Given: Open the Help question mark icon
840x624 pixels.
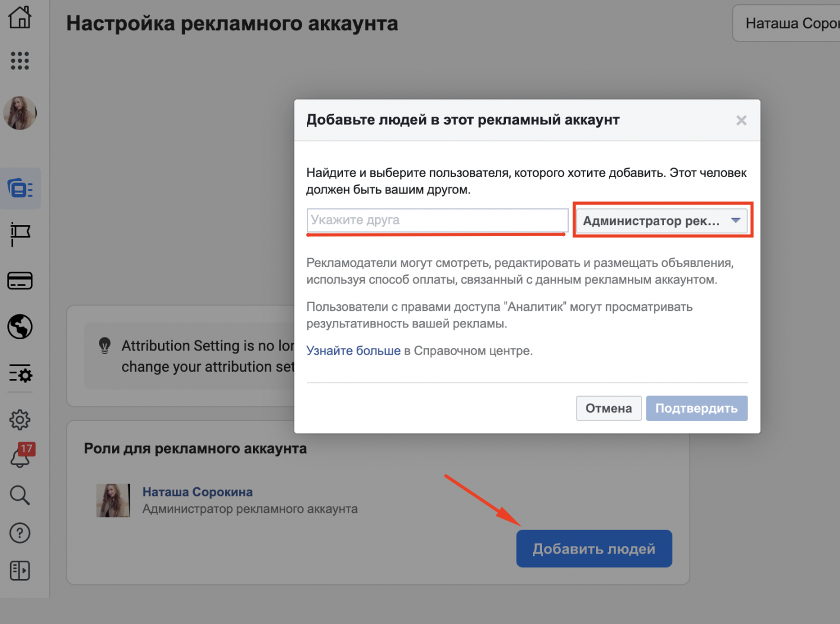Looking at the screenshot, I should coord(20,533).
